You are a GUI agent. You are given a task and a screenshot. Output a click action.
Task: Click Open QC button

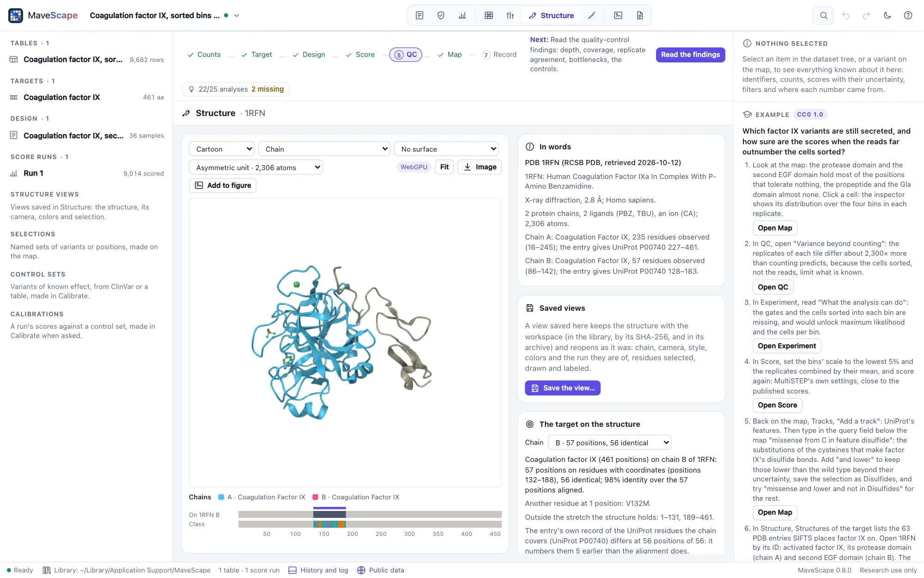pos(773,287)
